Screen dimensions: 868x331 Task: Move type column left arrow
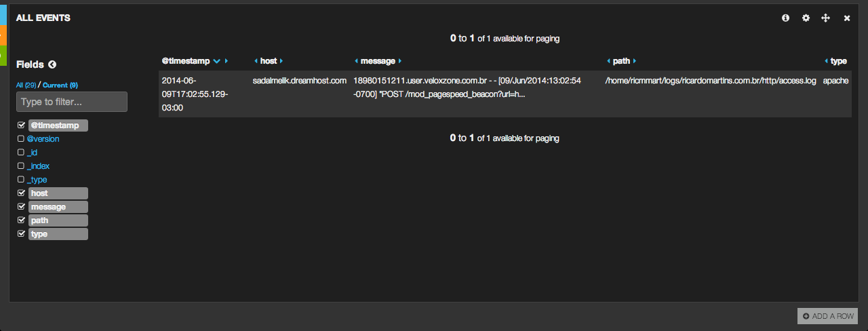coord(826,61)
